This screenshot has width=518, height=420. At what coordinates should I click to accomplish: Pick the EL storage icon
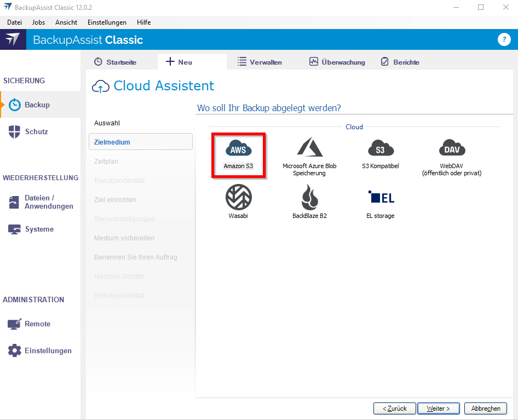click(380, 198)
